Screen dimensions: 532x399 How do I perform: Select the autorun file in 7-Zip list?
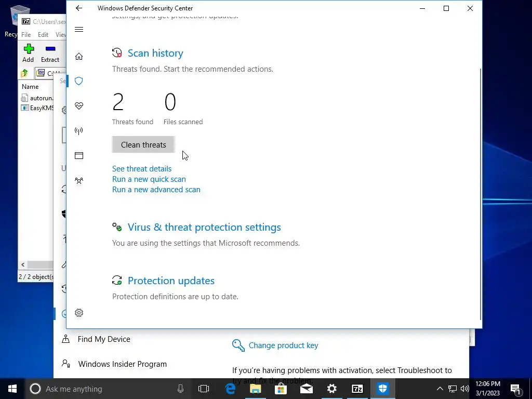(x=37, y=98)
